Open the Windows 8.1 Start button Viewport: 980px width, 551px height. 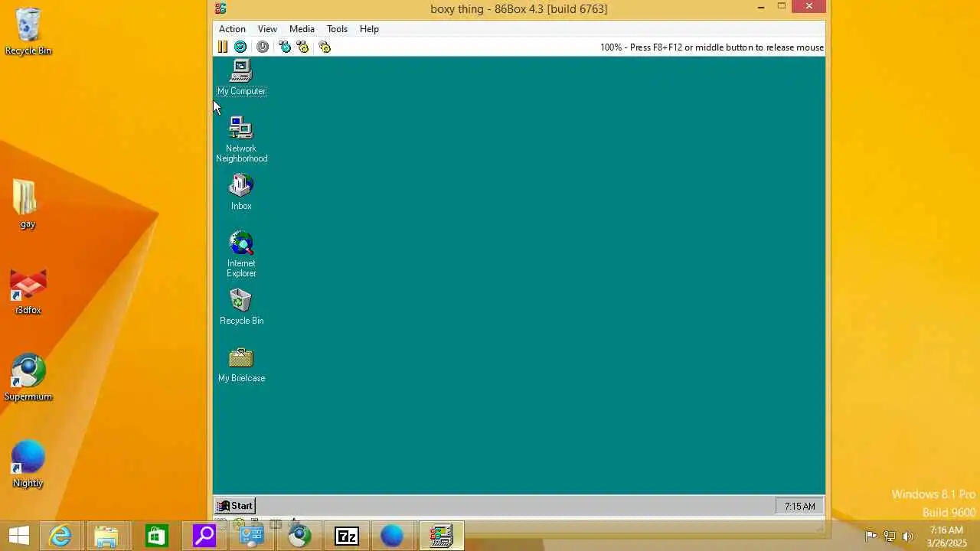18,536
